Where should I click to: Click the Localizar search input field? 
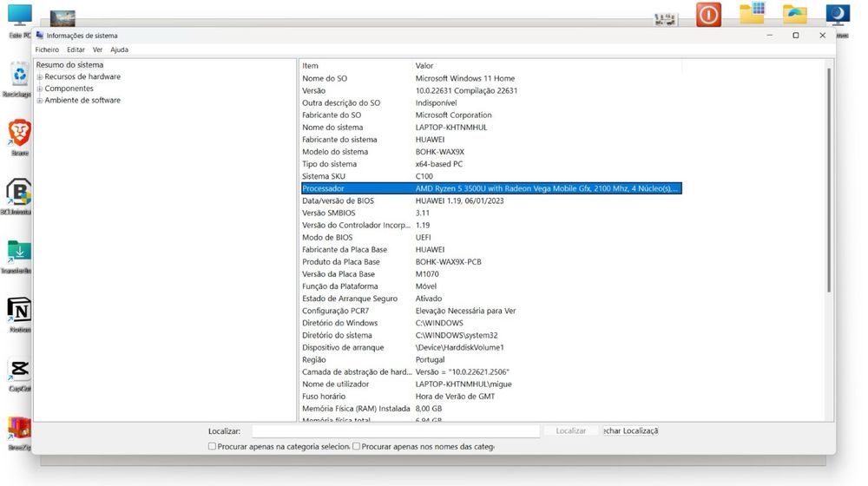396,430
